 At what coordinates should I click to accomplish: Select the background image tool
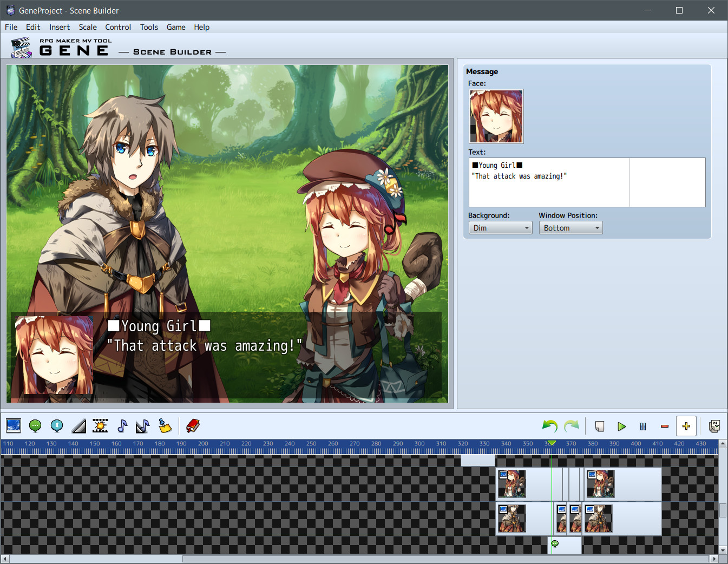14,426
